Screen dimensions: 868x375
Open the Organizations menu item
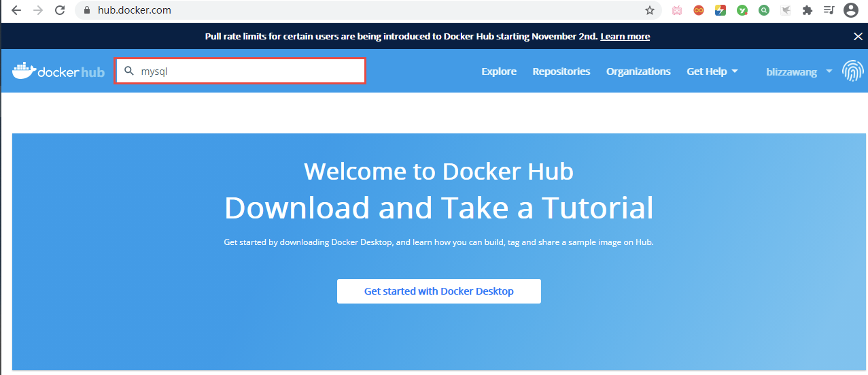click(x=638, y=71)
